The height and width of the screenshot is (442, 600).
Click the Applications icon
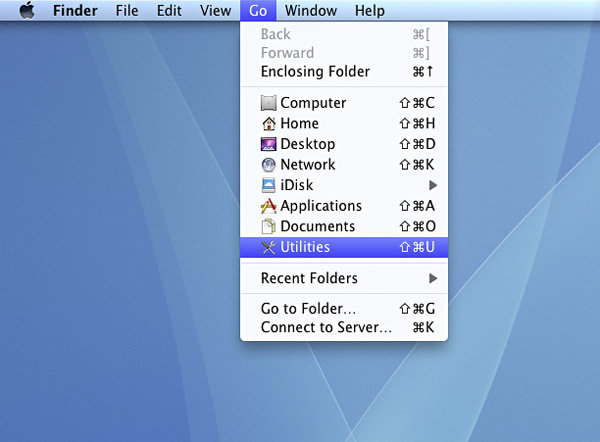pyautogui.click(x=268, y=206)
